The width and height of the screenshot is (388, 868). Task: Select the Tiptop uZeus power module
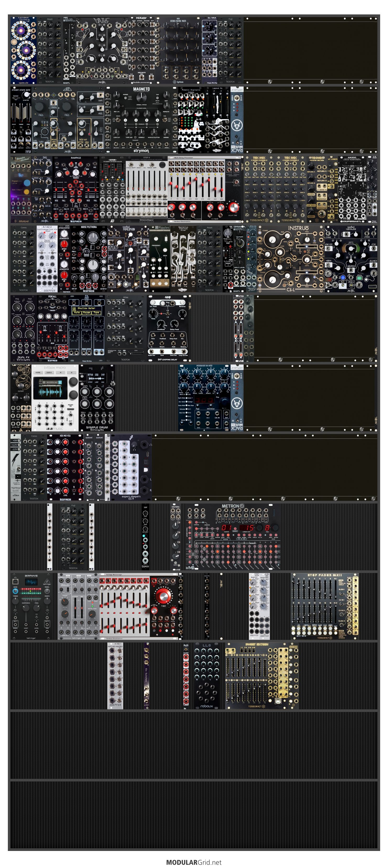tap(15, 467)
